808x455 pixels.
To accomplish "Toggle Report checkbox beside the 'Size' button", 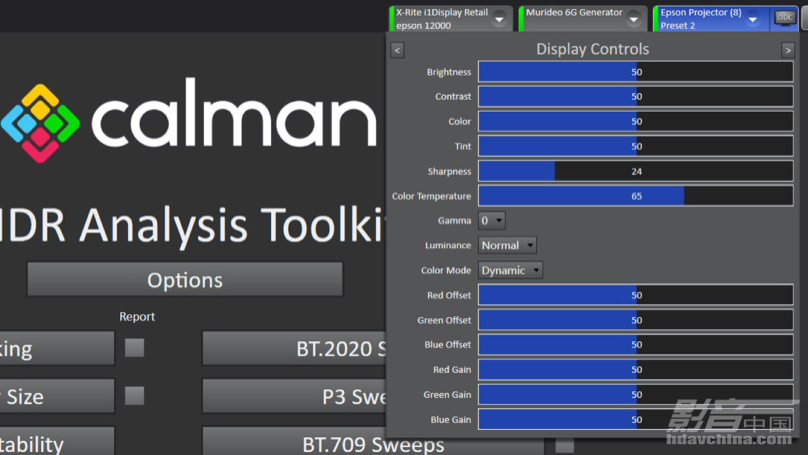I will (x=134, y=396).
